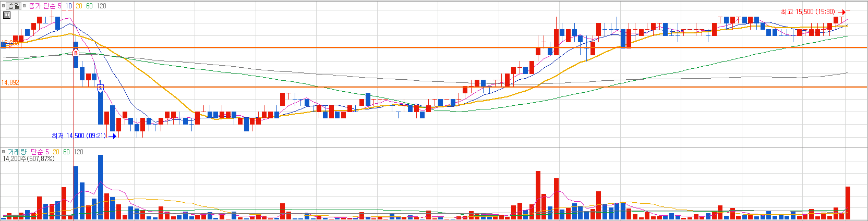Click the small square before 승일
This screenshot has height=221, width=868.
pyautogui.click(x=3, y=6)
